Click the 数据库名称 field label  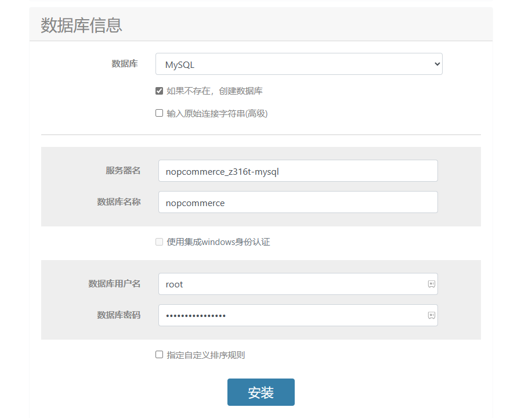119,202
